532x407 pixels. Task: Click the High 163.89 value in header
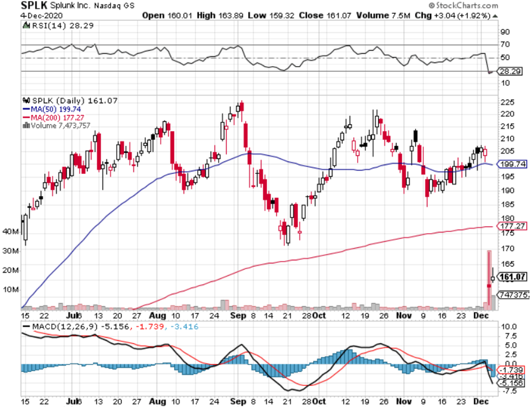[220, 15]
